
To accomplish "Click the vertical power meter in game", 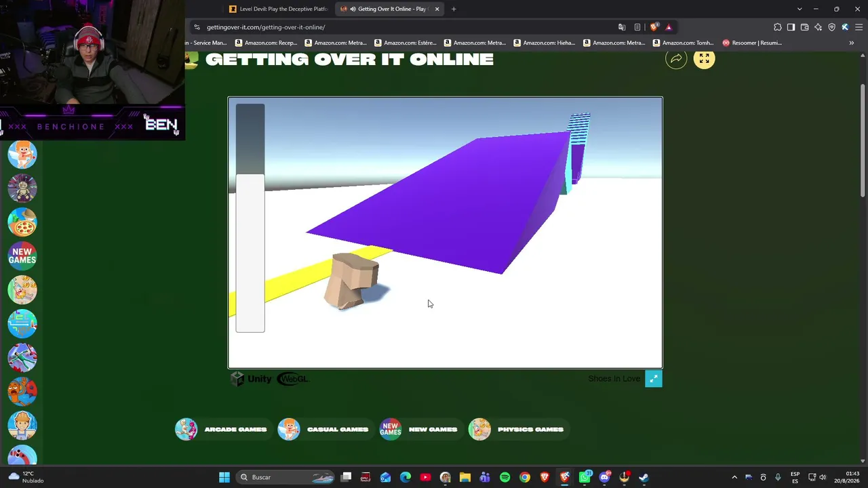I will click(250, 218).
